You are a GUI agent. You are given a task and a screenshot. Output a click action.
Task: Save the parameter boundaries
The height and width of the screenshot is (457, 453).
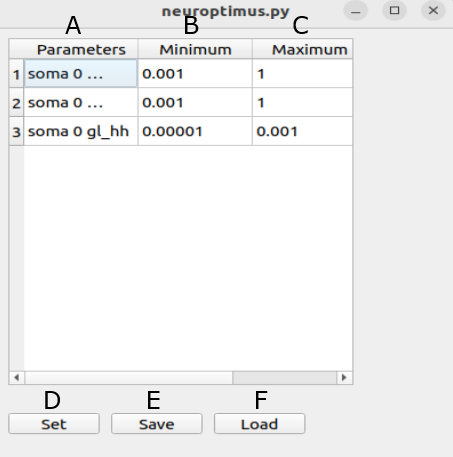pos(157,424)
